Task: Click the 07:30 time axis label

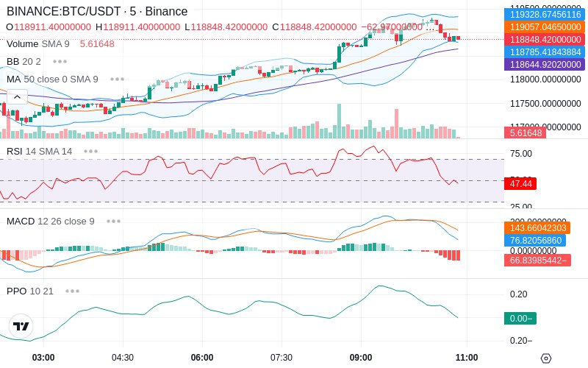Action: click(x=282, y=358)
